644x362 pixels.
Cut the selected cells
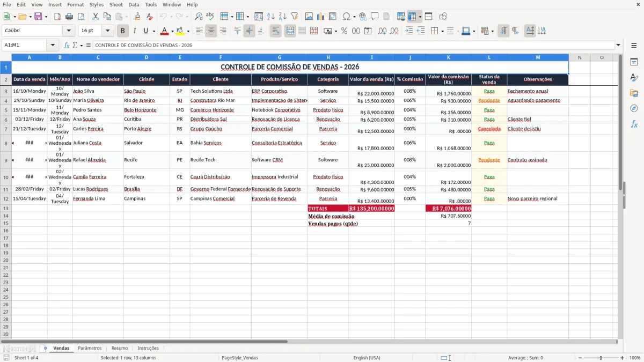coord(96,17)
